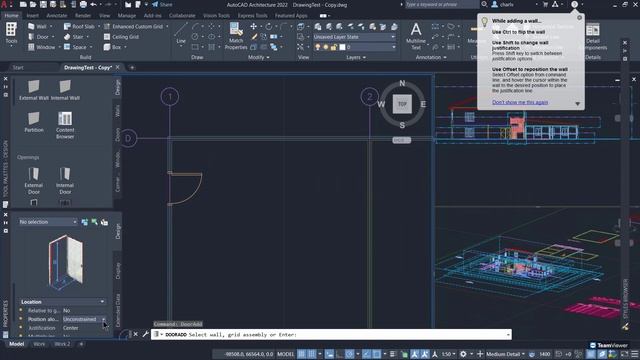Screen dimensions: 640x360
Task: Click the Undo arrow in quick access toolbar
Action: click(x=93, y=4)
